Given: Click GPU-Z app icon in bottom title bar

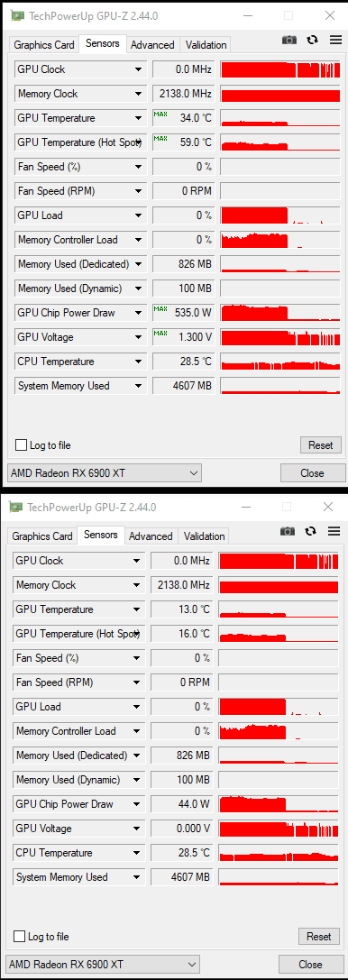Looking at the screenshot, I should tap(17, 507).
